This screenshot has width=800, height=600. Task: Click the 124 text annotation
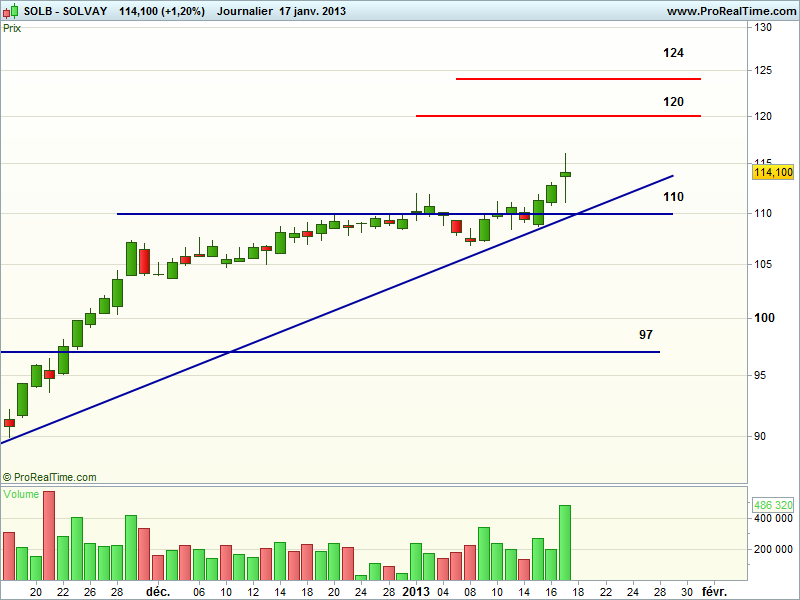tap(673, 52)
